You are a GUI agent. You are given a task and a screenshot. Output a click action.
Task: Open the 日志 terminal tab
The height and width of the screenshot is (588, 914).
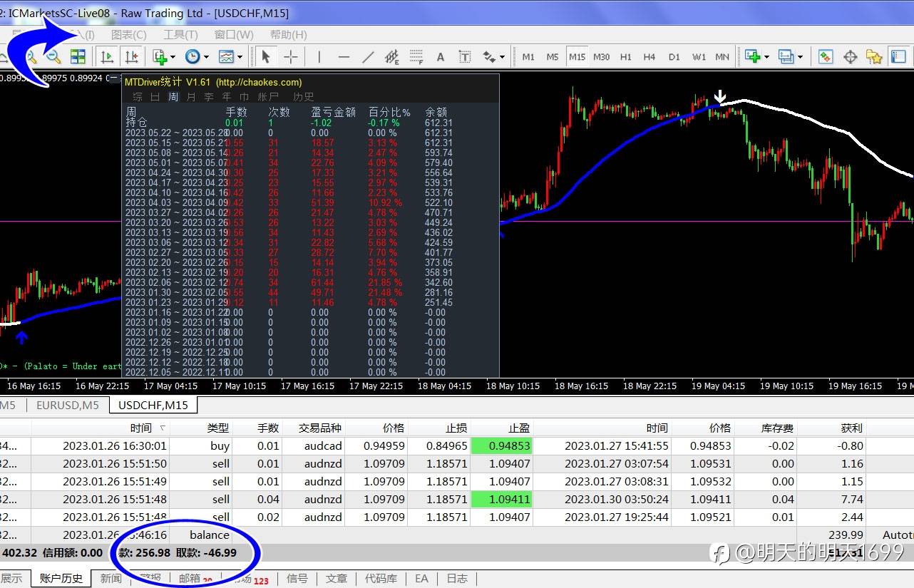pyautogui.click(x=457, y=578)
